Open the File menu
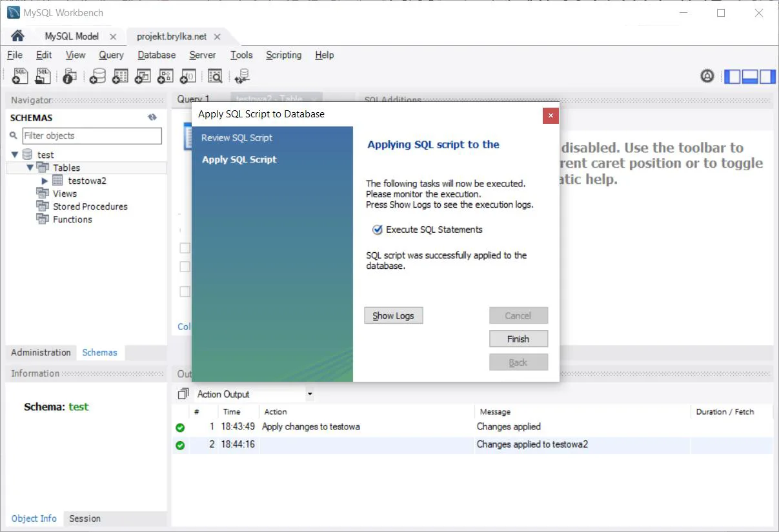 coord(14,55)
